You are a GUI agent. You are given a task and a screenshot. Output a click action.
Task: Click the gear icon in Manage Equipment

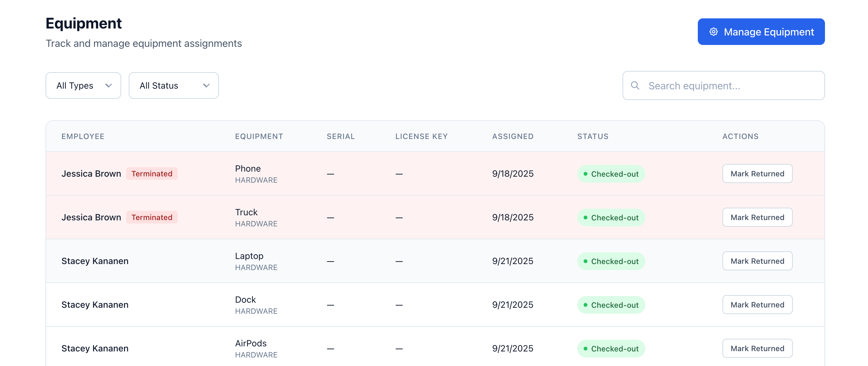(x=713, y=32)
